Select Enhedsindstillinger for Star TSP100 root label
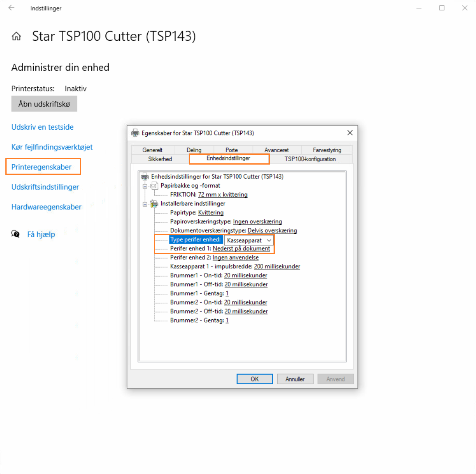The image size is (476, 474). coord(217,177)
